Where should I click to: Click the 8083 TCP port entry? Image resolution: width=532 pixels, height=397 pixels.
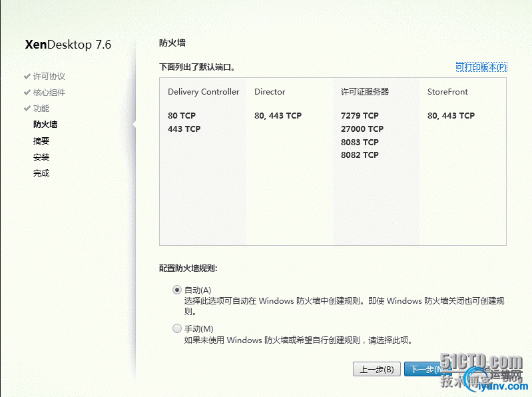coord(360,142)
